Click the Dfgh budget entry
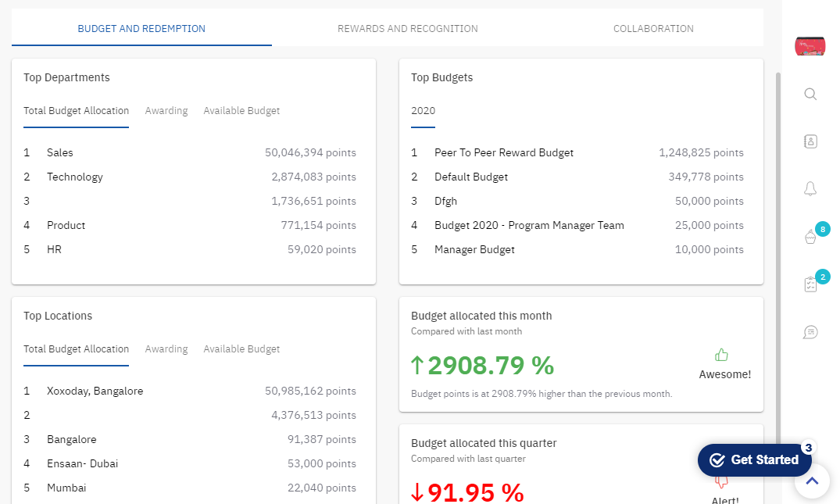Image resolution: width=840 pixels, height=504 pixels. pos(445,202)
